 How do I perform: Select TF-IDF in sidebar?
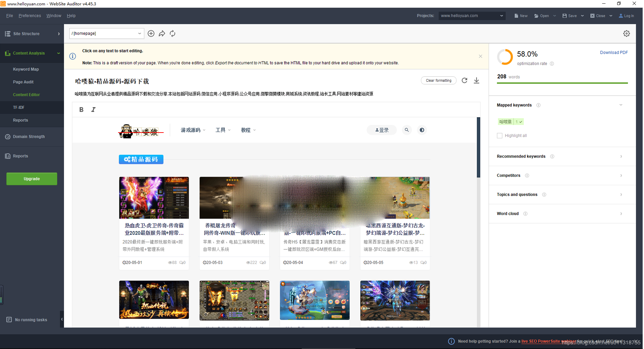(19, 107)
